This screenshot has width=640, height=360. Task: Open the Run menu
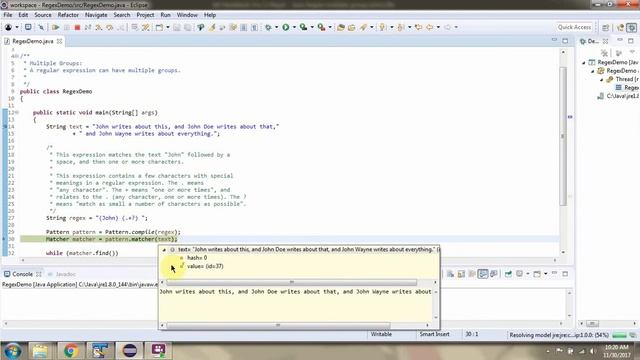(165, 15)
